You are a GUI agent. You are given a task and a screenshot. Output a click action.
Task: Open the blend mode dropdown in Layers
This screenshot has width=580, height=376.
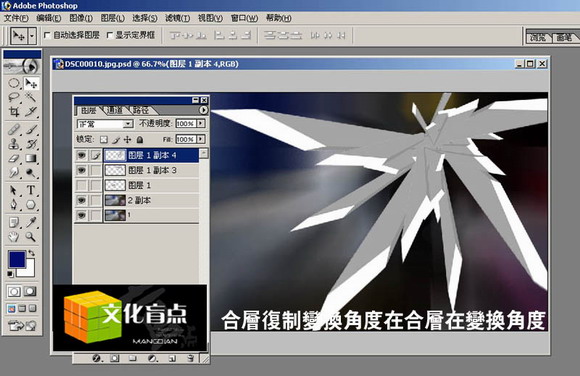click(x=105, y=124)
